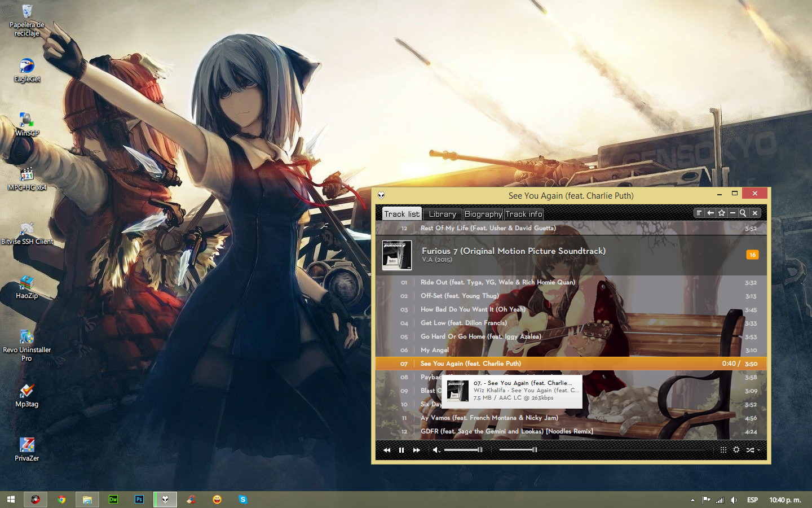The image size is (812, 508).
Task: Select the Mp3tag desktop icon
Action: [27, 396]
